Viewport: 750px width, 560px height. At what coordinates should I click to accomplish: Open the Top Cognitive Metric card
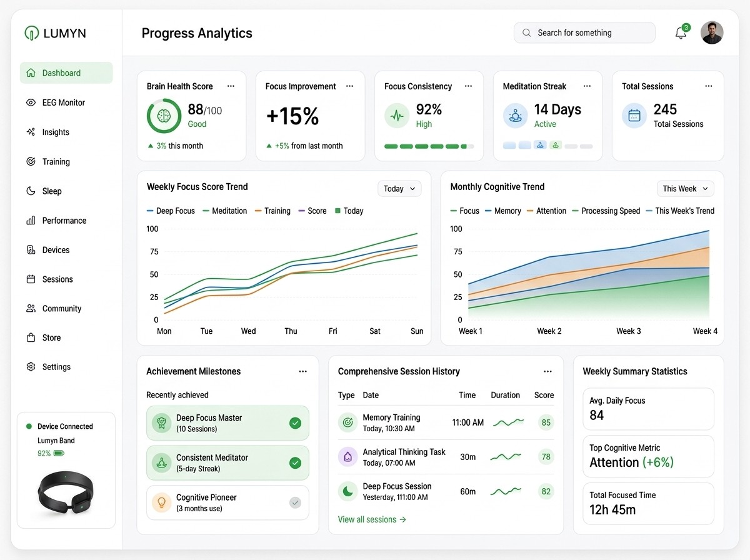click(x=648, y=456)
